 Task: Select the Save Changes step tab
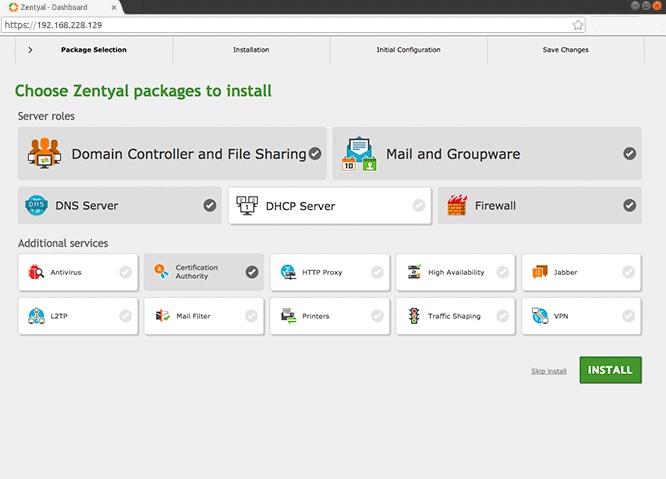click(x=565, y=50)
